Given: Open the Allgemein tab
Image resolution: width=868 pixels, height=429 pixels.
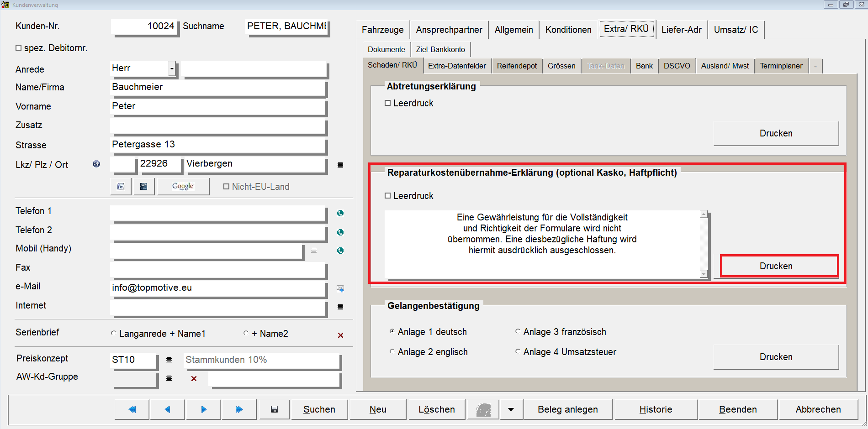Looking at the screenshot, I should point(514,30).
